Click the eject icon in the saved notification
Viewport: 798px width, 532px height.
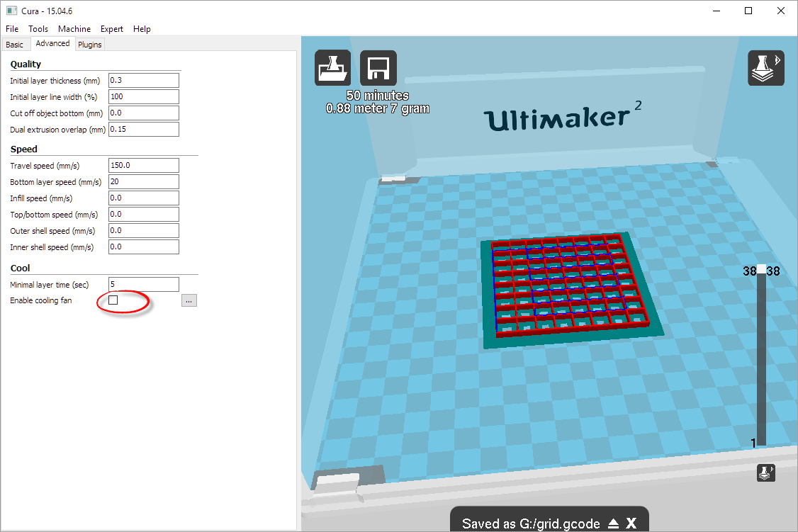[613, 524]
